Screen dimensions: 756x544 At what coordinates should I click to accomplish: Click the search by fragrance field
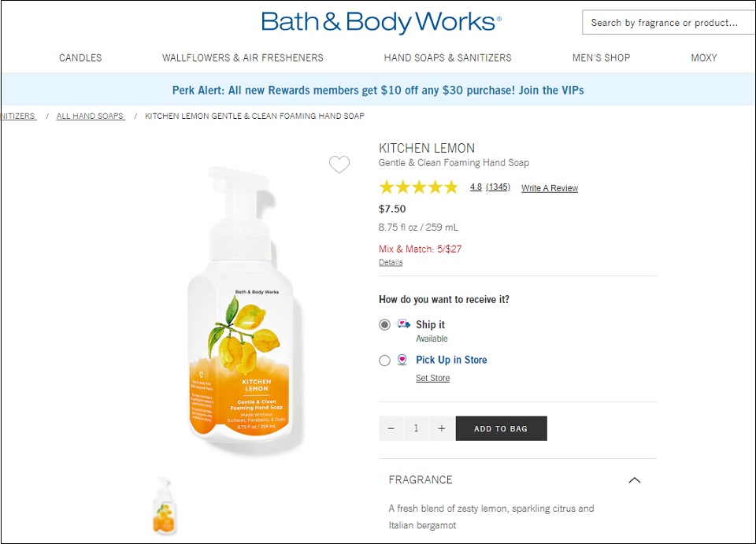(669, 23)
